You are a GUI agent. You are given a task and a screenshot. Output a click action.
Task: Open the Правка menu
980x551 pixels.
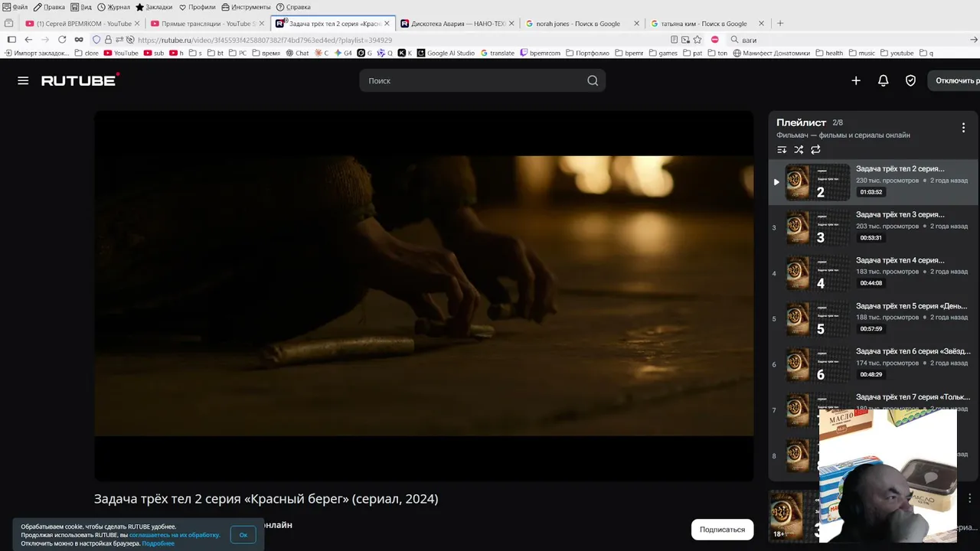49,7
